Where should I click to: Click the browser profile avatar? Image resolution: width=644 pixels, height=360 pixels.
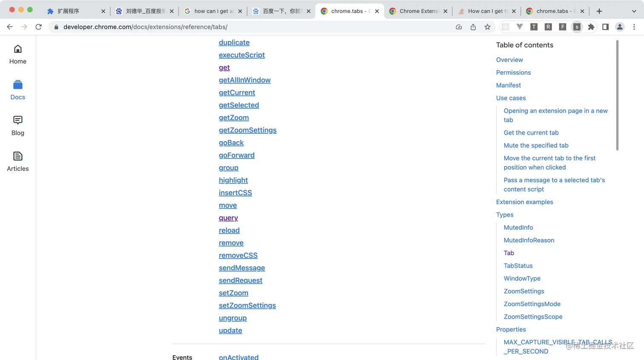[x=620, y=26]
